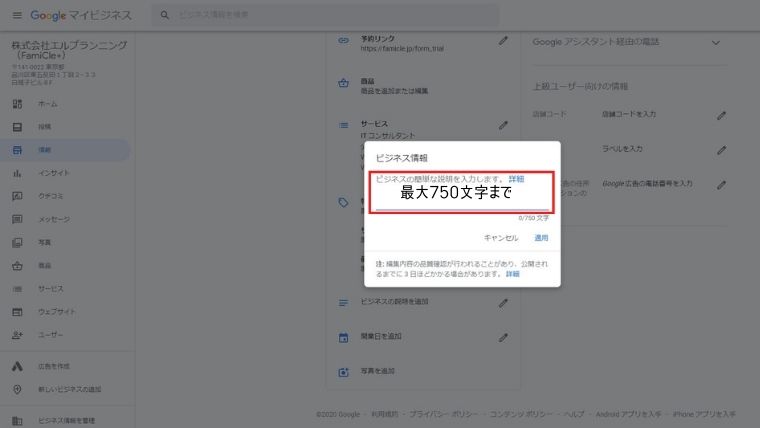760x428 pixels.
Task: Click the ウェブサイト icon in sidebar
Action: [17, 312]
